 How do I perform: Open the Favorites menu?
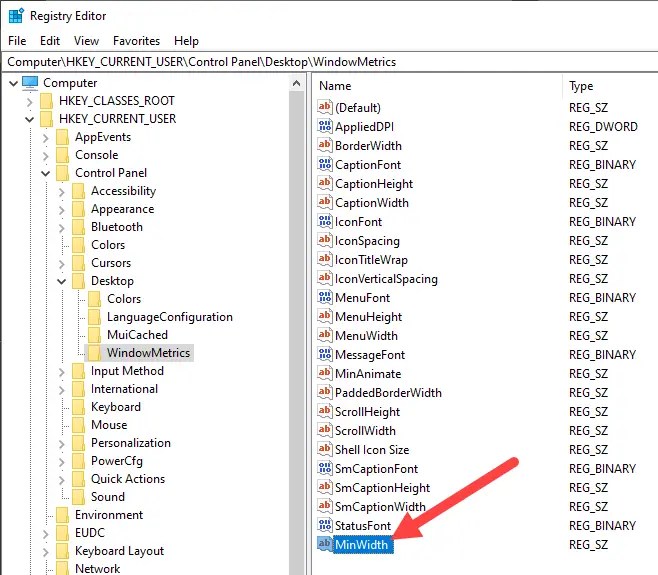tap(136, 41)
